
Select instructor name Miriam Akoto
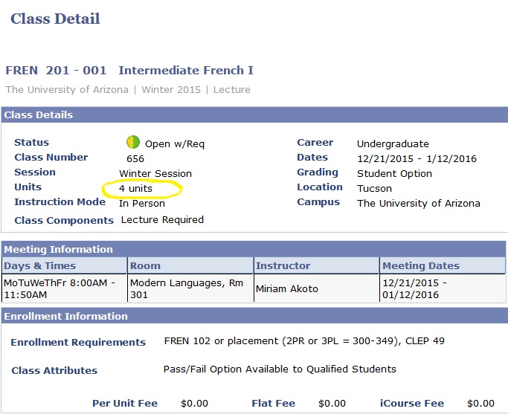(x=286, y=288)
